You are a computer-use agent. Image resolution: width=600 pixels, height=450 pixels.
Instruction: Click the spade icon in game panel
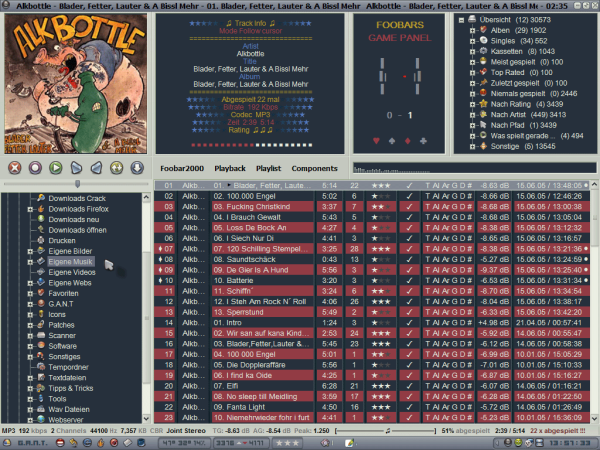(x=392, y=141)
